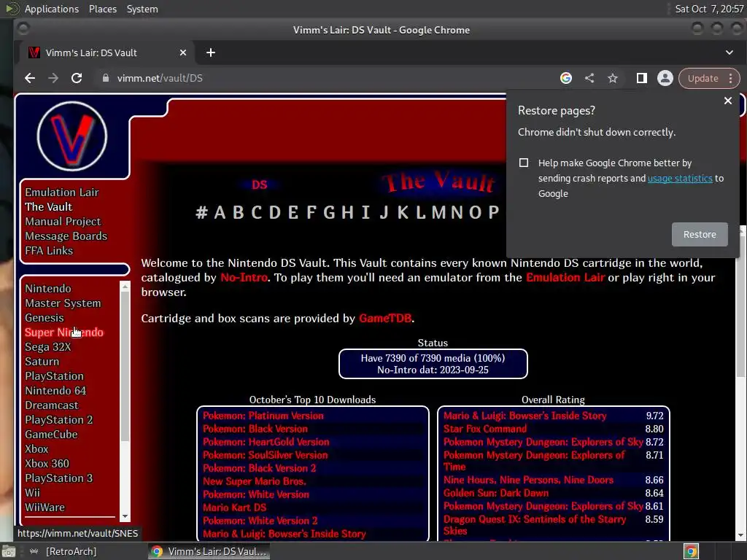The width and height of the screenshot is (747, 560).
Task: Open the Manual Project link
Action: click(x=63, y=222)
